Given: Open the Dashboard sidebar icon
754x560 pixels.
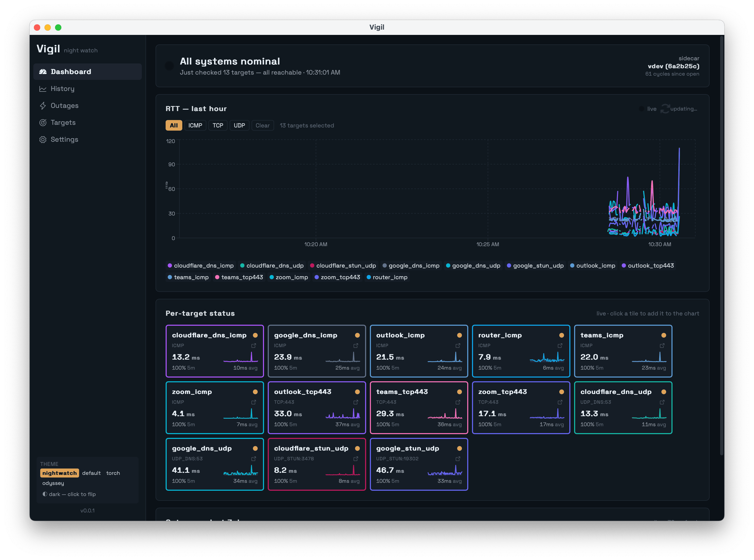Looking at the screenshot, I should coord(43,72).
